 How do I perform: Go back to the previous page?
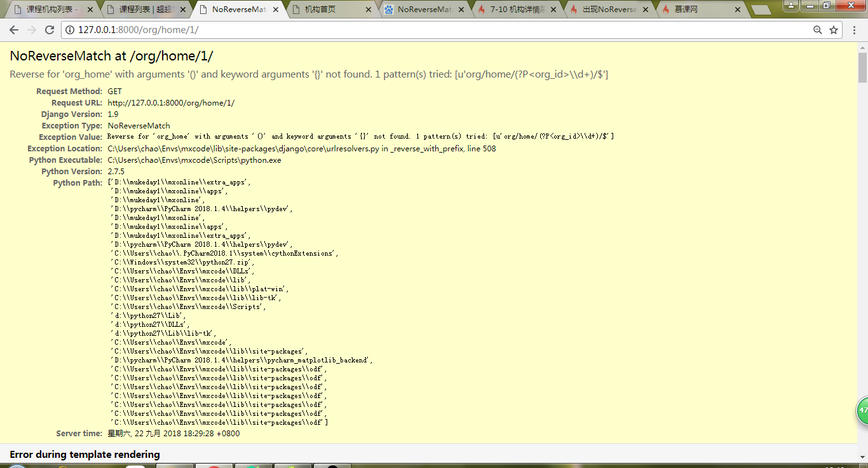click(14, 30)
